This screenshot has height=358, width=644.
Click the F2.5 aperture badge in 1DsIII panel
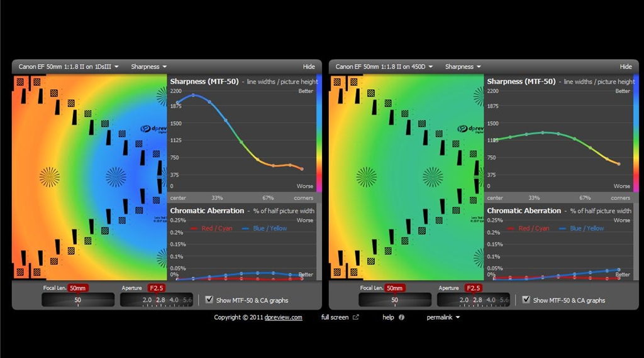(x=157, y=288)
